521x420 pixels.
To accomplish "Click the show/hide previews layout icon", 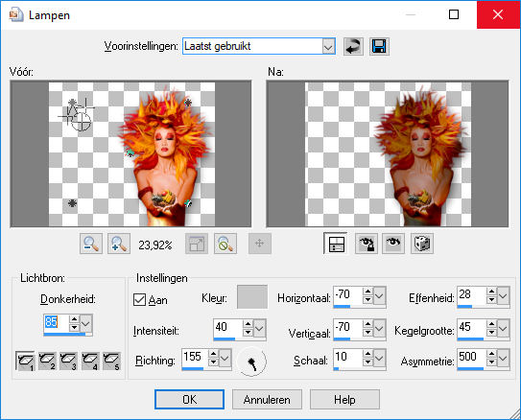I will tap(336, 244).
